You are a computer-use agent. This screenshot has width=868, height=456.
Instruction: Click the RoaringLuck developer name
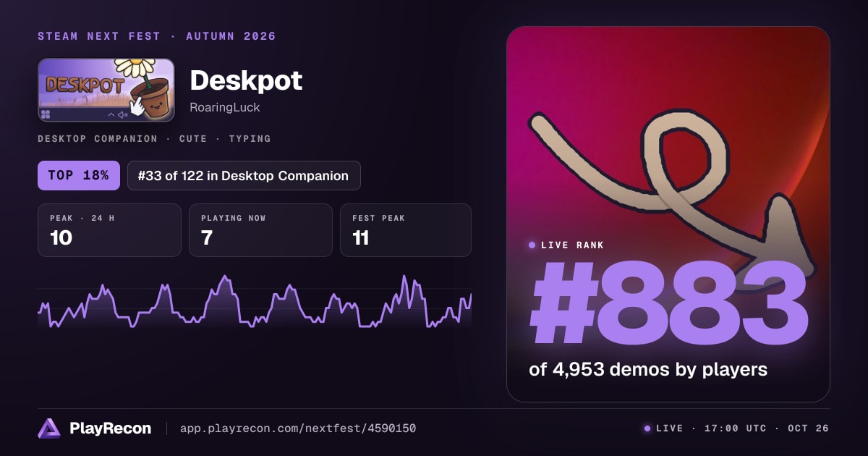[224, 107]
